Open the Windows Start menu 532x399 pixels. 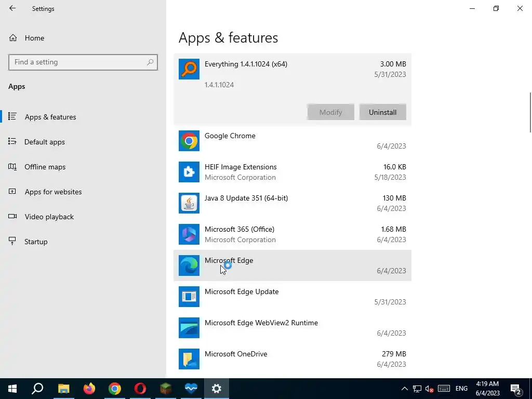click(x=12, y=389)
